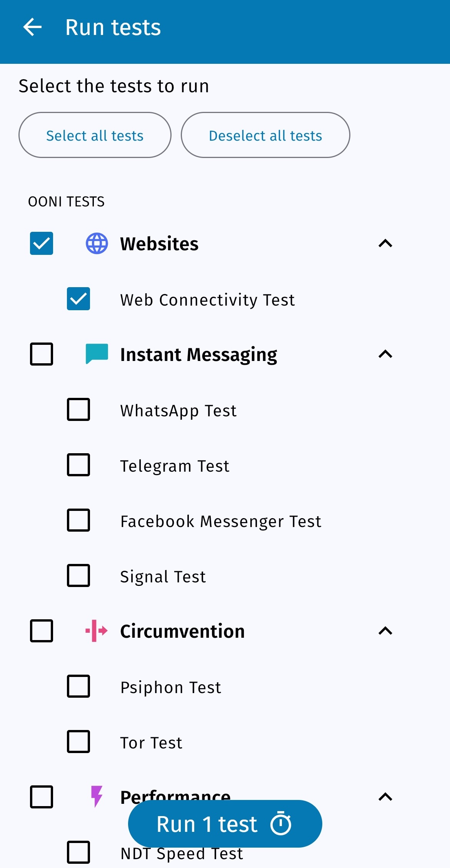Collapse the Instant Messaging section

(385, 354)
